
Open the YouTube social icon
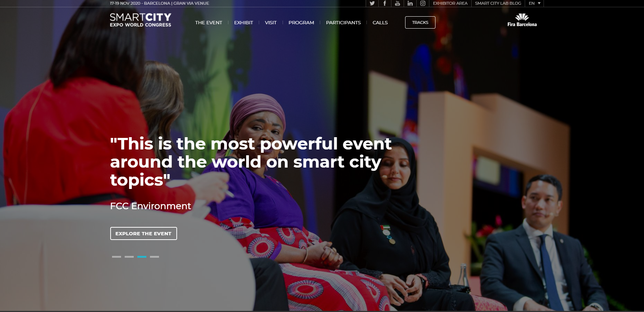398,3
